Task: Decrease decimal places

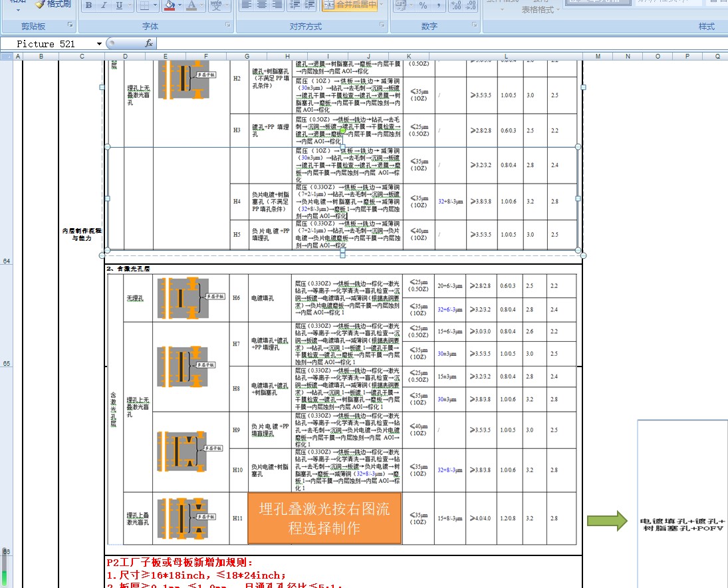Action: tap(471, 5)
